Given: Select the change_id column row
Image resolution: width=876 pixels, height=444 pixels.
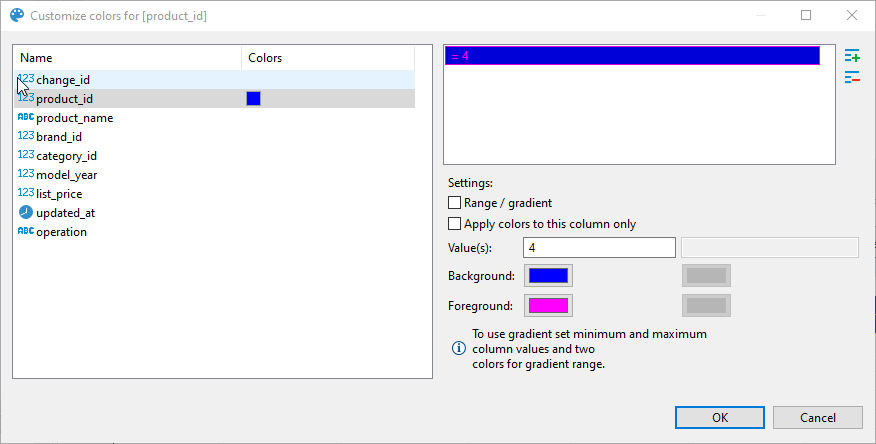Looking at the screenshot, I should pyautogui.click(x=215, y=80).
